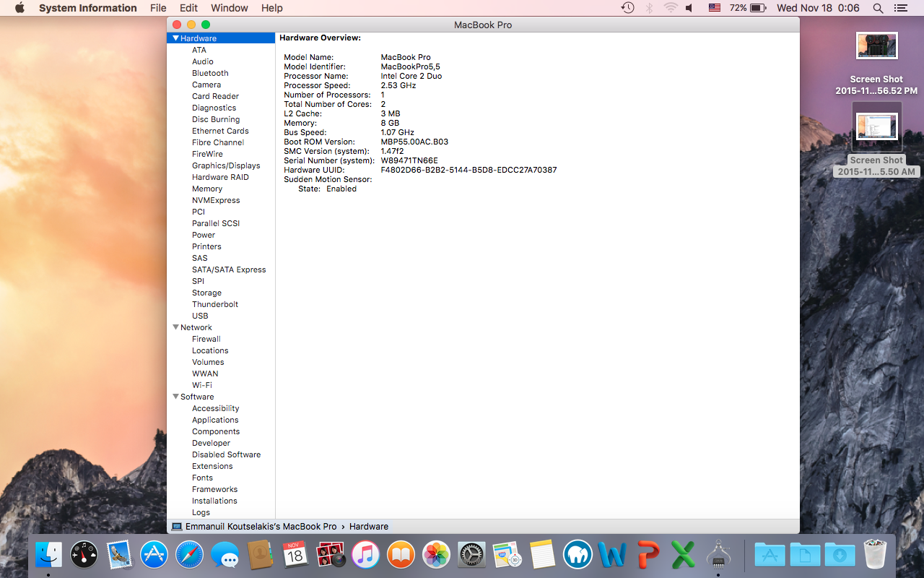Viewport: 924px width, 578px height.
Task: Click the serial number W89471TN66E
Action: (409, 160)
